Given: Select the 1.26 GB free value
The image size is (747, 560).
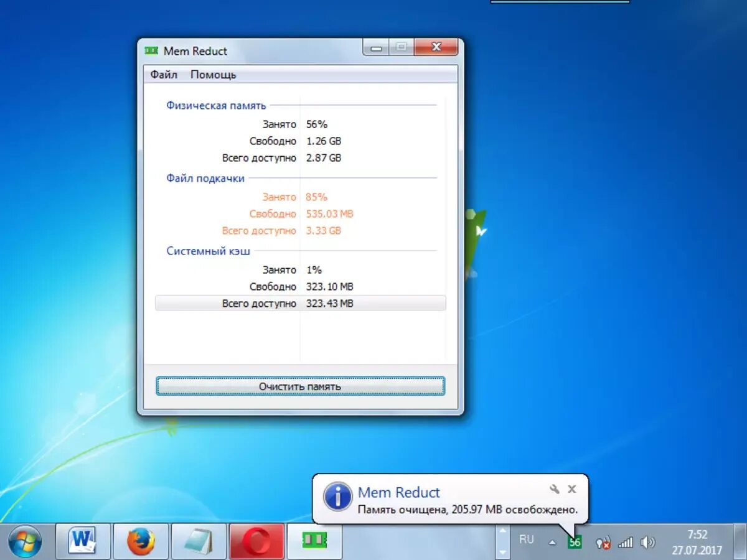Looking at the screenshot, I should coord(324,141).
